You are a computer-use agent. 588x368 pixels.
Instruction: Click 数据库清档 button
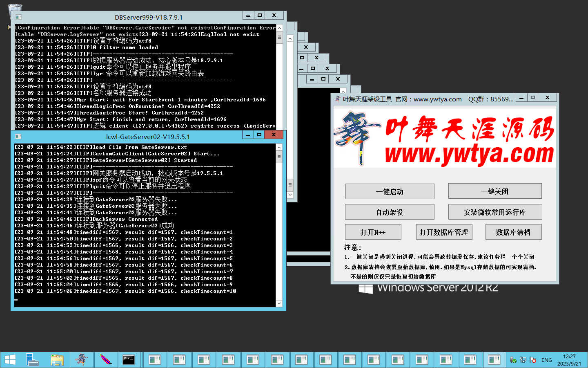tap(513, 232)
